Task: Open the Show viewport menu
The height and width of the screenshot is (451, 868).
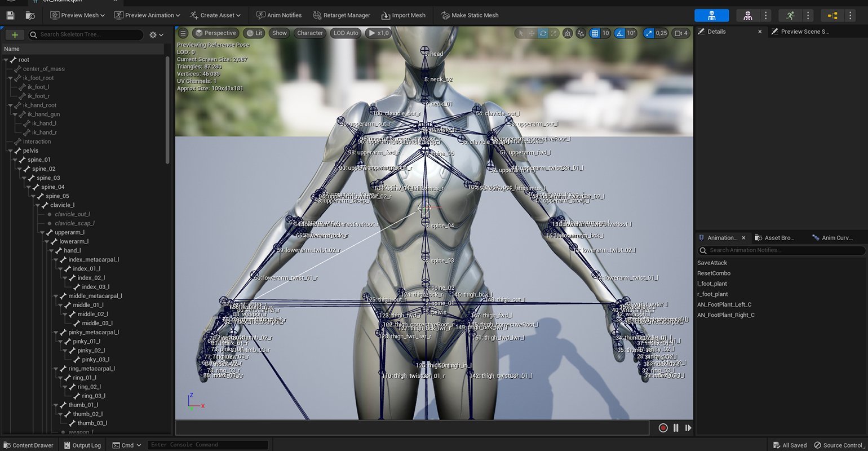Action: (280, 33)
